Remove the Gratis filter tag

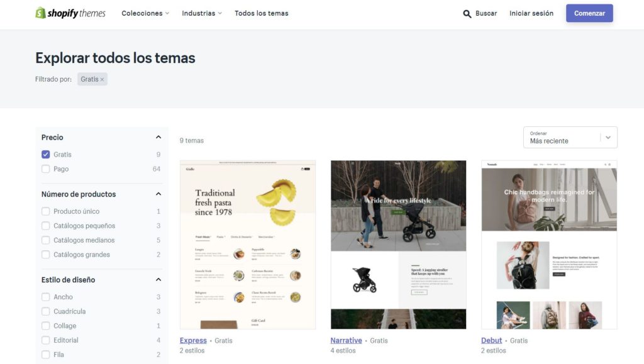103,80
